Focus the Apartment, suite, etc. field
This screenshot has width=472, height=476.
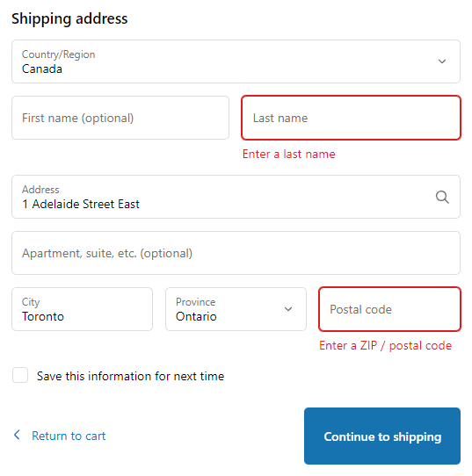236,253
